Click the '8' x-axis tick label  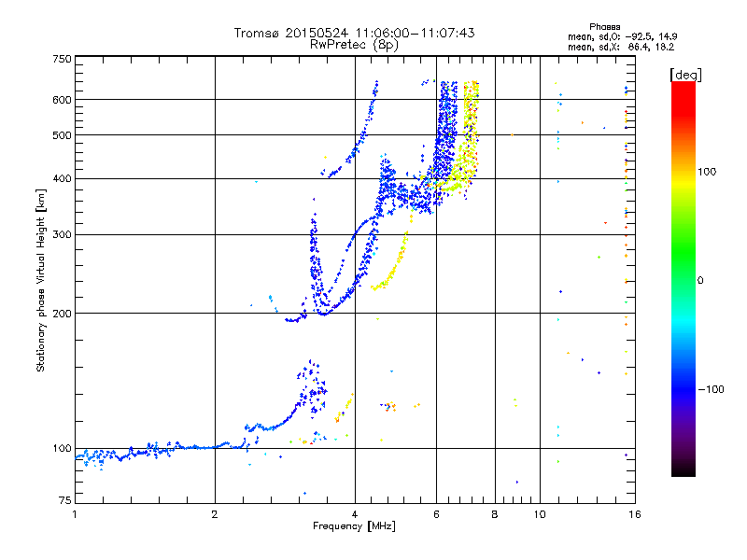tap(495, 514)
